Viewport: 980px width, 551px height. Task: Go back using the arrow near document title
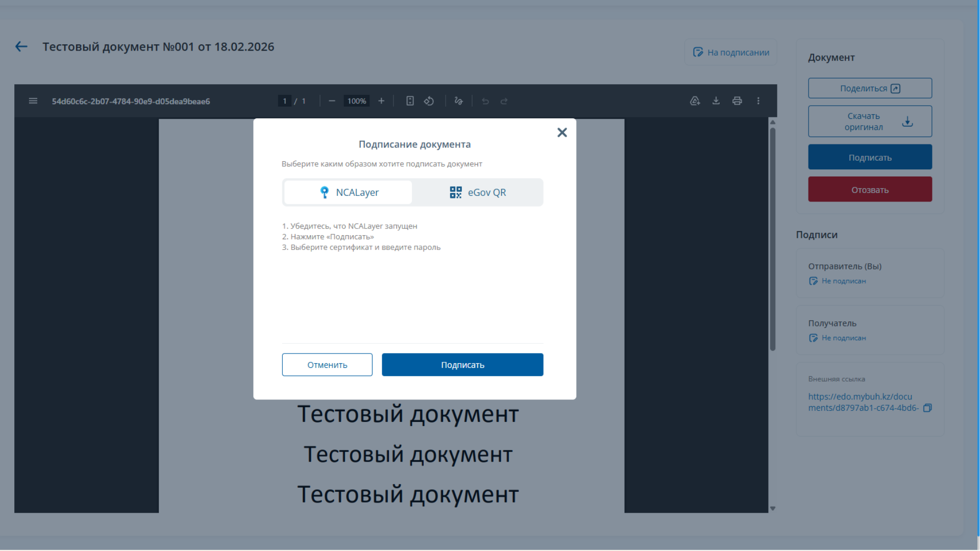coord(21,46)
